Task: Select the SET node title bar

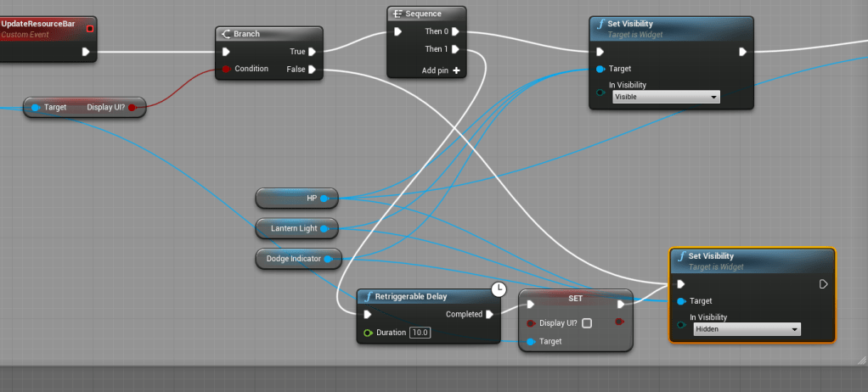Action: pyautogui.click(x=575, y=299)
